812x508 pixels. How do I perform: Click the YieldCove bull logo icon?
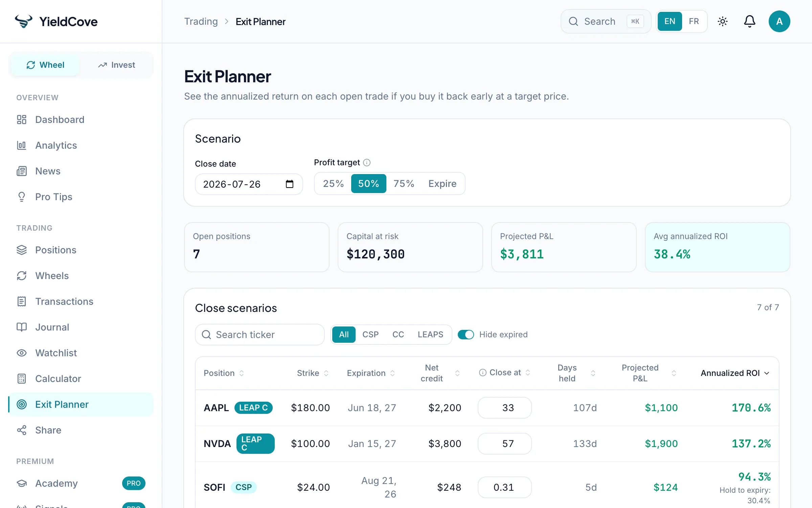24,21
